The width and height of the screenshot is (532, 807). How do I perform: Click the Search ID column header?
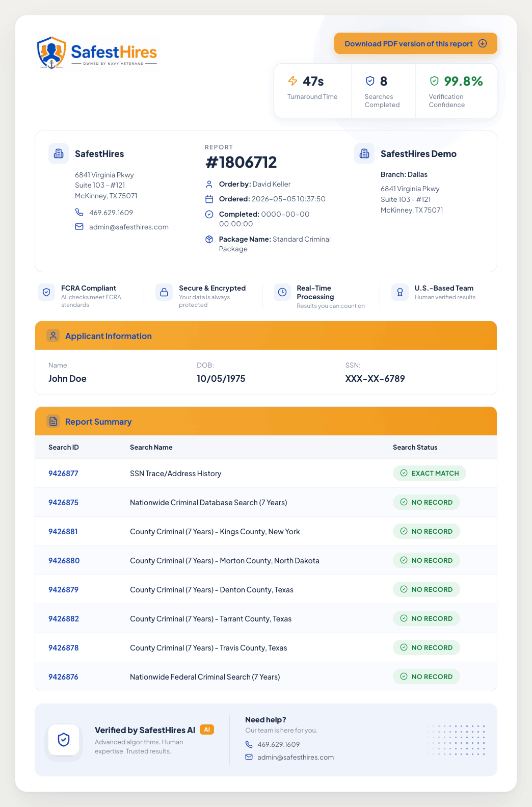(64, 447)
